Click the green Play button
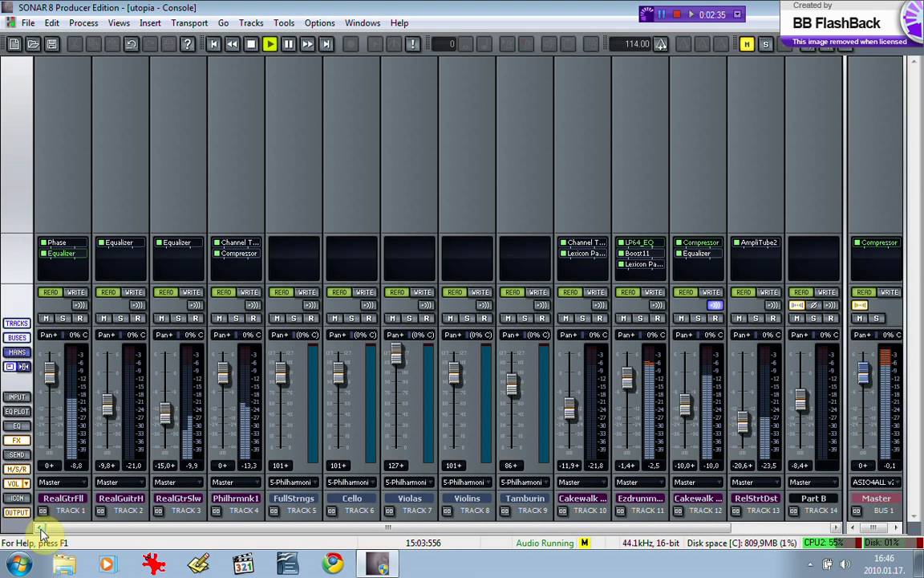This screenshot has height=578, width=924. pos(269,44)
